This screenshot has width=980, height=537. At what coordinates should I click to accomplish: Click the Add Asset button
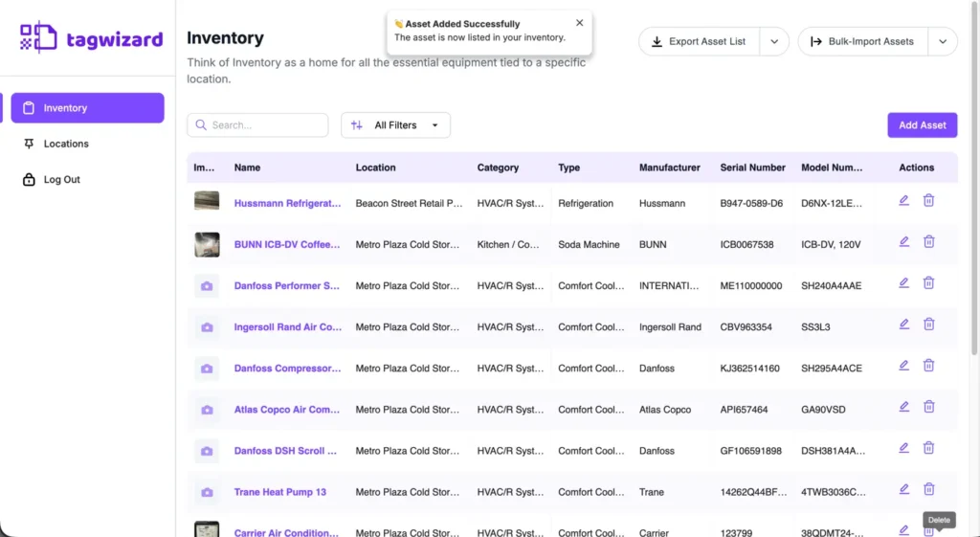pyautogui.click(x=923, y=125)
